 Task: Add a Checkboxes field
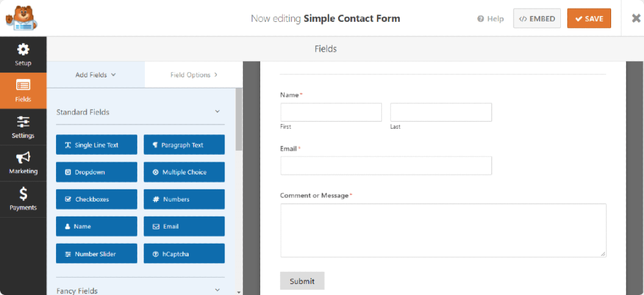[96, 199]
